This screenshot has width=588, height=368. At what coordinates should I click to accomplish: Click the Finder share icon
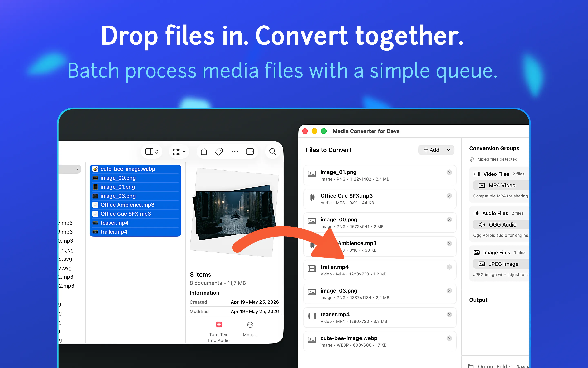point(204,151)
